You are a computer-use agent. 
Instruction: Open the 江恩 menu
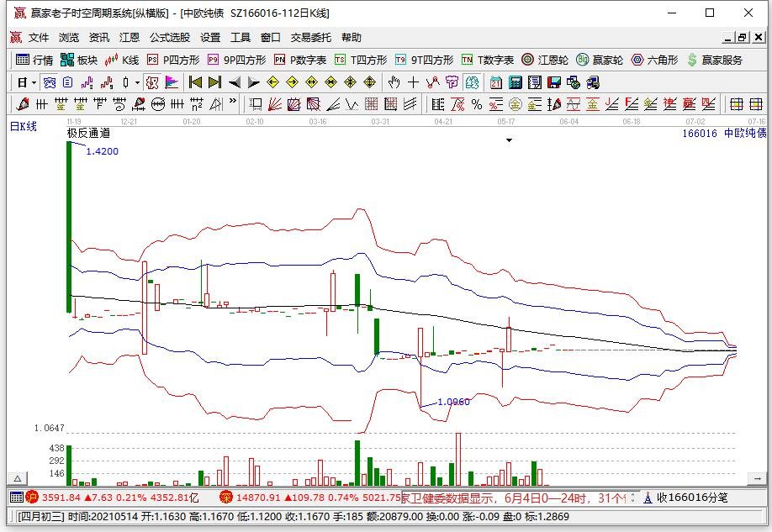(x=130, y=38)
